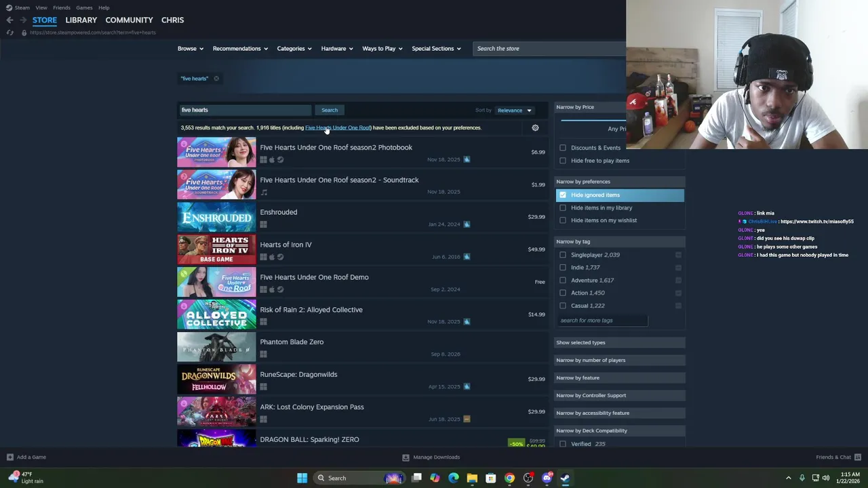Viewport: 868px width, 488px height.
Task: Exclude the Indie tag icon
Action: click(x=678, y=268)
